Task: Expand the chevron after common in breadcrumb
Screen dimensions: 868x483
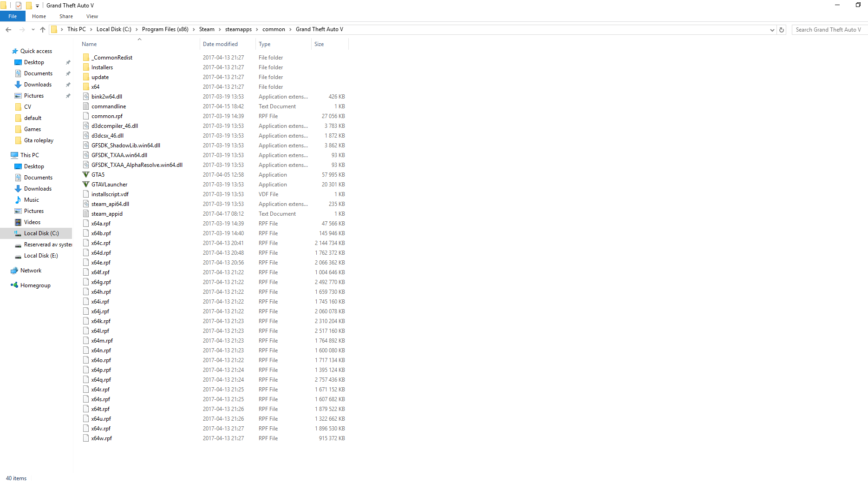Action: point(291,29)
